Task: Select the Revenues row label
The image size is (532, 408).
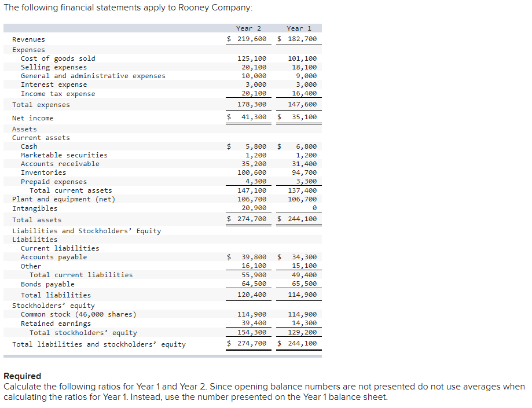Action: click(28, 39)
